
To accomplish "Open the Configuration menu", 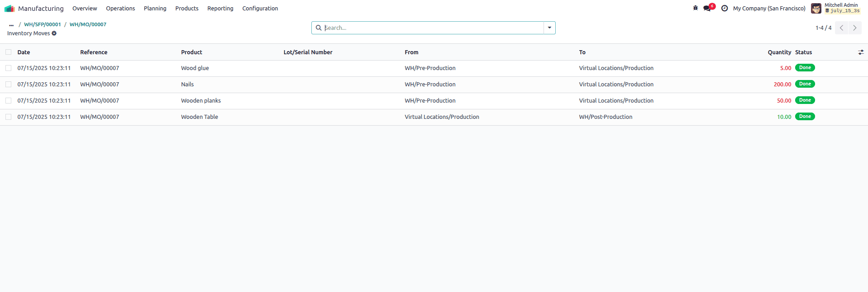I will [260, 9].
